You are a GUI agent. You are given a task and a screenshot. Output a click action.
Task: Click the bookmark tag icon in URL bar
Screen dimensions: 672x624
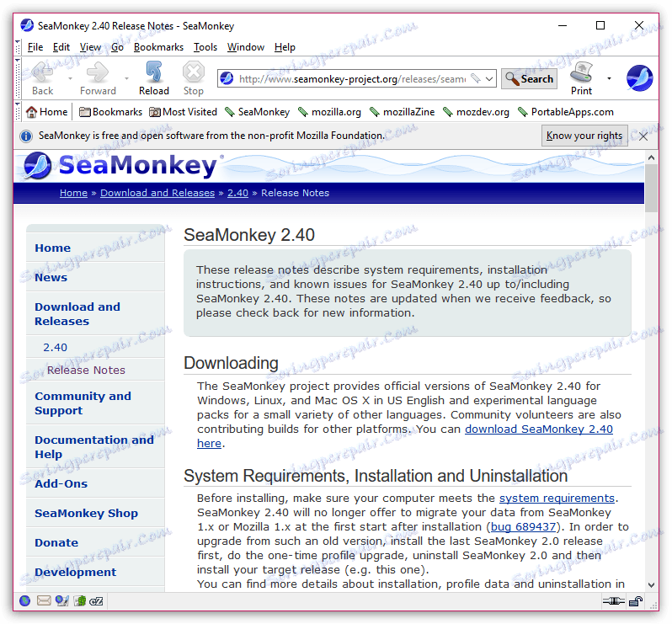[475, 79]
